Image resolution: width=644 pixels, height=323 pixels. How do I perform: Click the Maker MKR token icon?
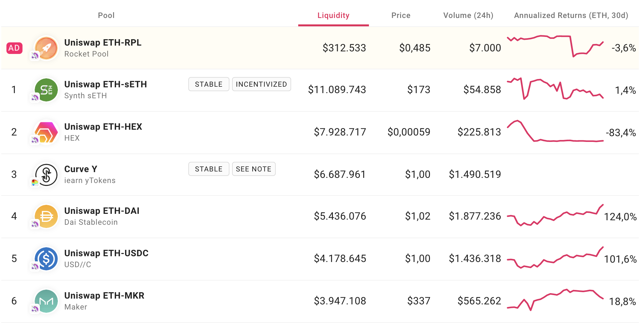(46, 301)
